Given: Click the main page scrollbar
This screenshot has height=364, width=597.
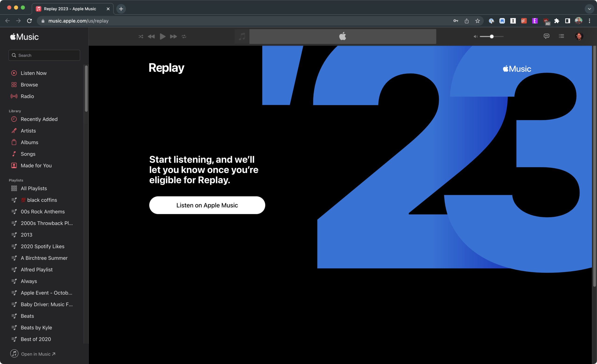Looking at the screenshot, I should click(x=594, y=166).
